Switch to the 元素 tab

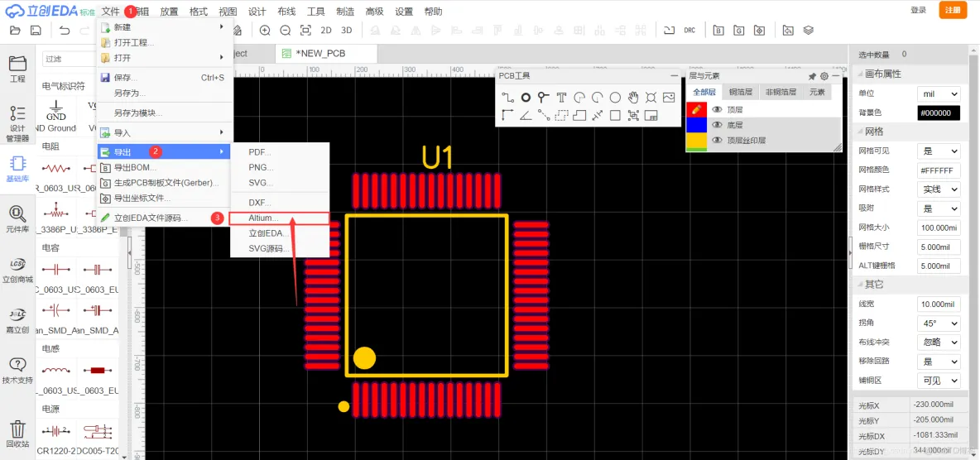click(x=817, y=92)
